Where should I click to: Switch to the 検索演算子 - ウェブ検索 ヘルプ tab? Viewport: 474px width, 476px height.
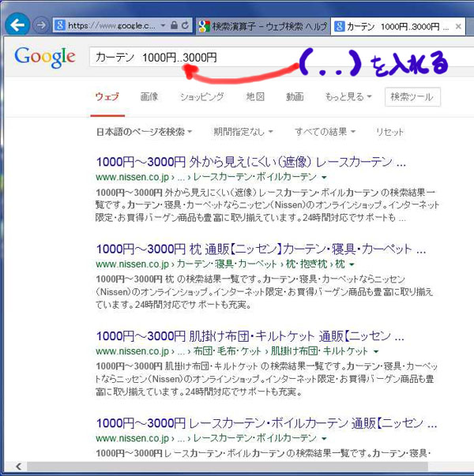[x=263, y=27]
